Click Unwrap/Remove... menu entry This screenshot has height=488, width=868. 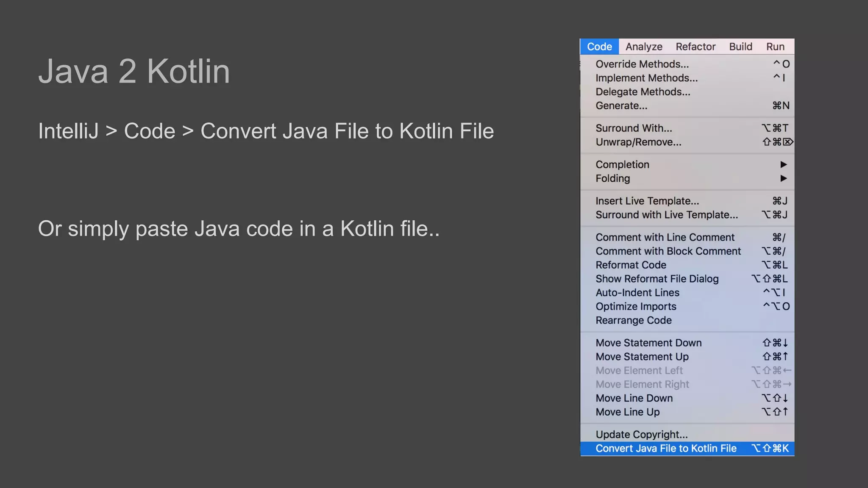click(687, 142)
